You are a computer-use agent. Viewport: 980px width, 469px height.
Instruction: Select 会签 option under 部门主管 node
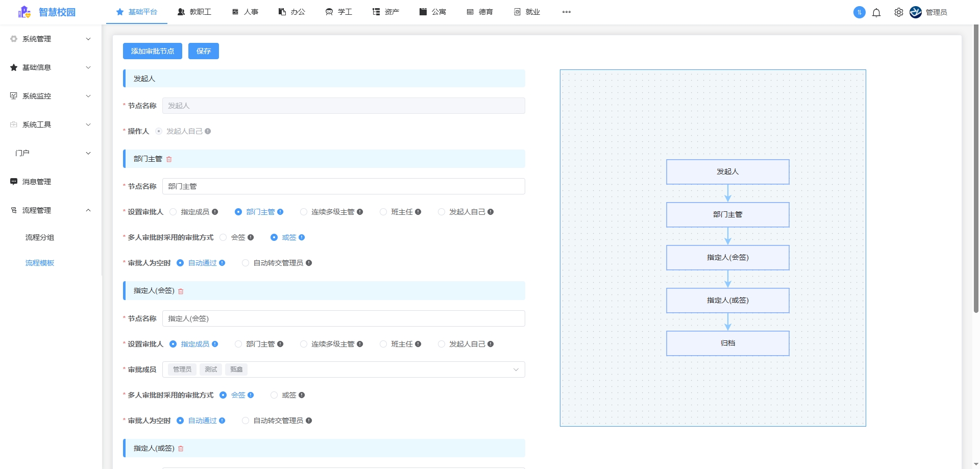coord(223,237)
